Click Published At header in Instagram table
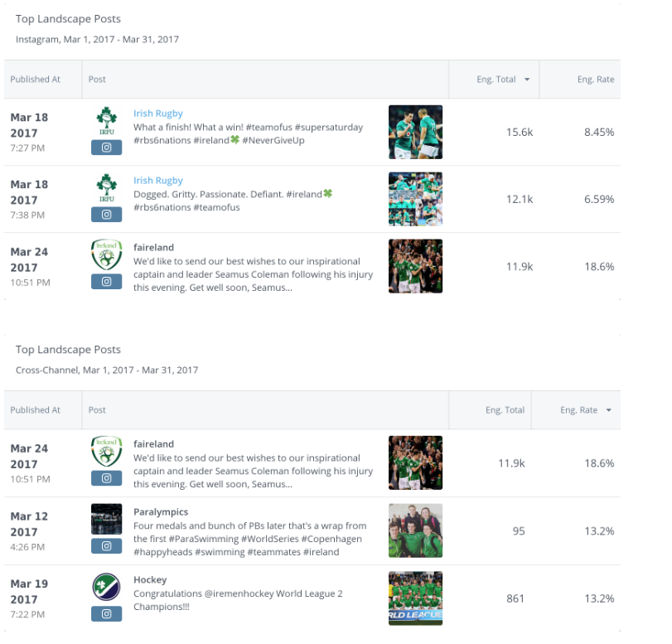 [36, 80]
